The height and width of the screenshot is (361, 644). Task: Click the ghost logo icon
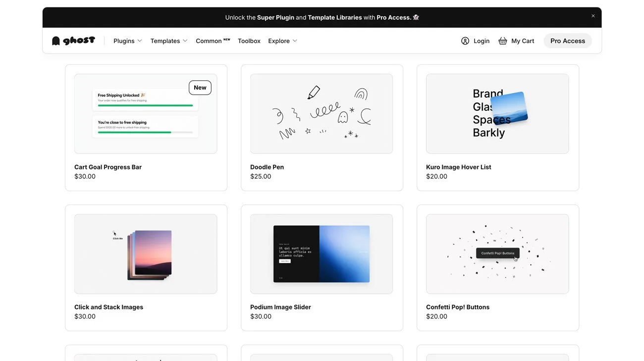[56, 41]
